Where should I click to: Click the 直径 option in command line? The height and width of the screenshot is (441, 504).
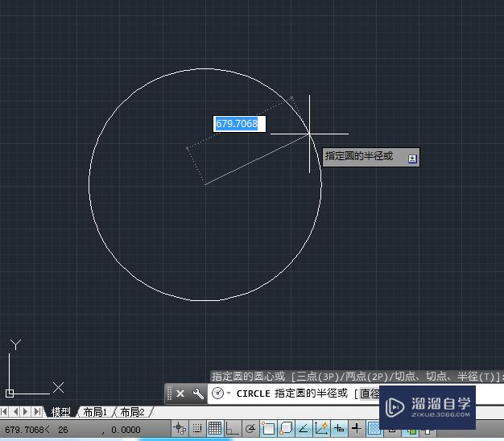tap(370, 394)
